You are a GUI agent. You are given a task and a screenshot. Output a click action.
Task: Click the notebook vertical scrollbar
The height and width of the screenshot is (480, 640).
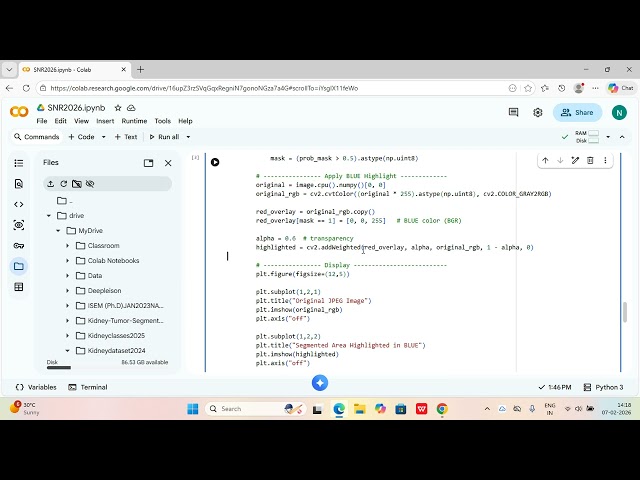point(626,310)
